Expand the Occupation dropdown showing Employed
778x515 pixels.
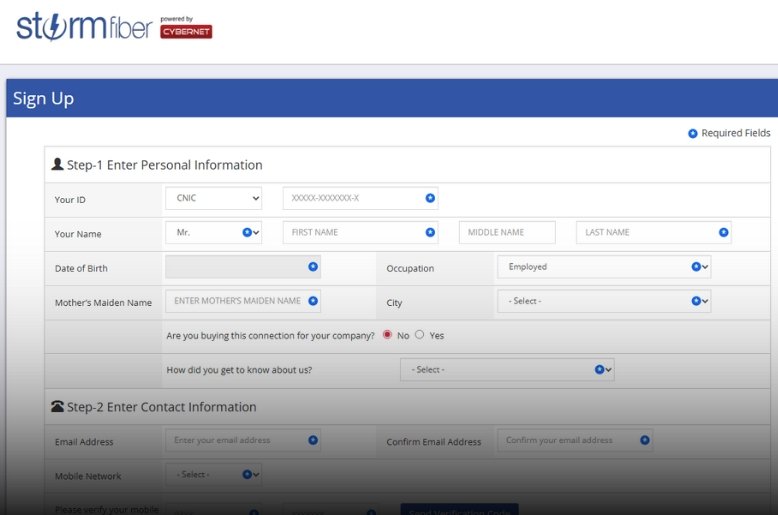coord(603,267)
